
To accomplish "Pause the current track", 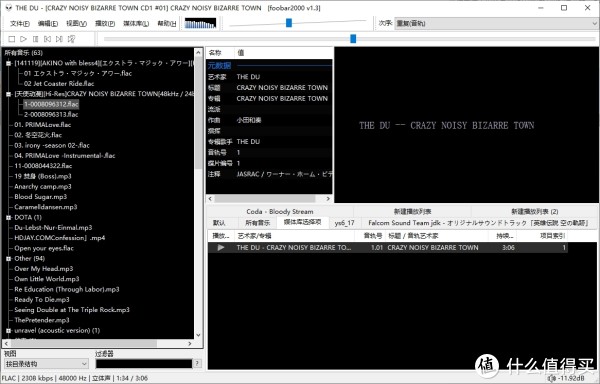I will [36, 39].
